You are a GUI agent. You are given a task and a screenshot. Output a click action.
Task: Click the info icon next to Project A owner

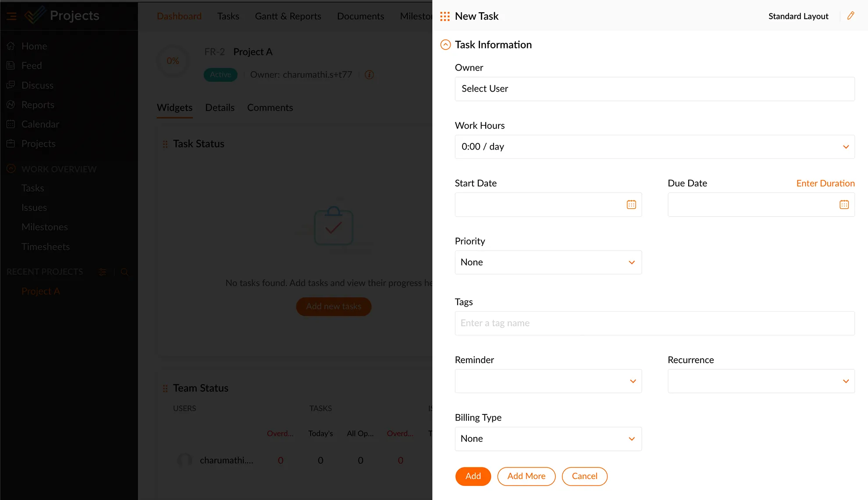[x=370, y=75]
